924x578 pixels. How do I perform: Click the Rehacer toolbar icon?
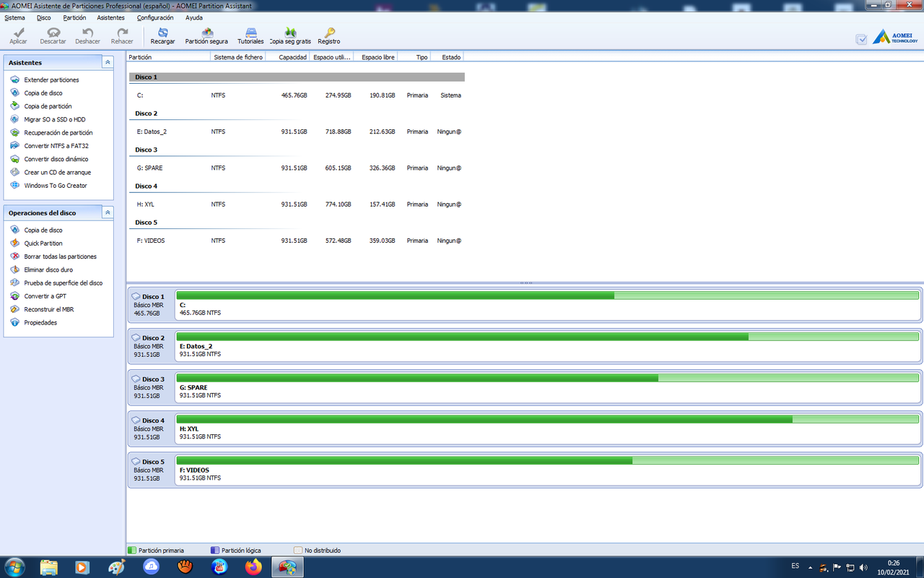122,33
